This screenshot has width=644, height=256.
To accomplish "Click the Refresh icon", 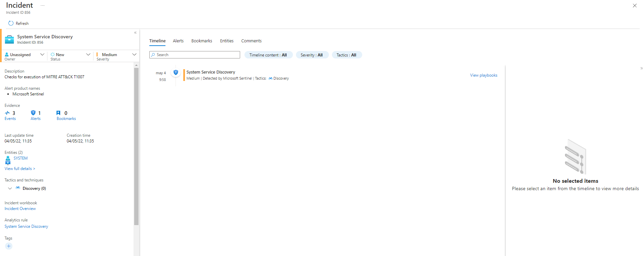I will [11, 24].
